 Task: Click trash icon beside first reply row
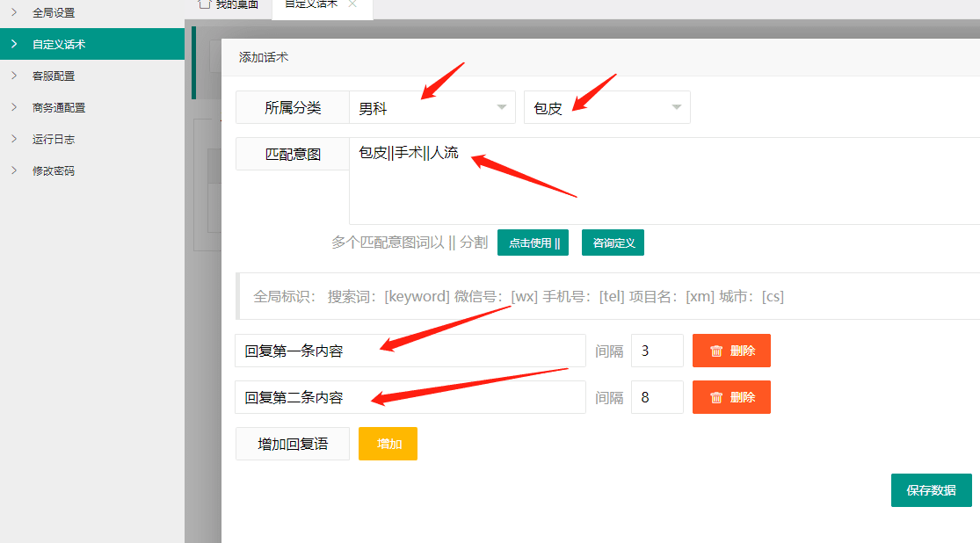[716, 351]
